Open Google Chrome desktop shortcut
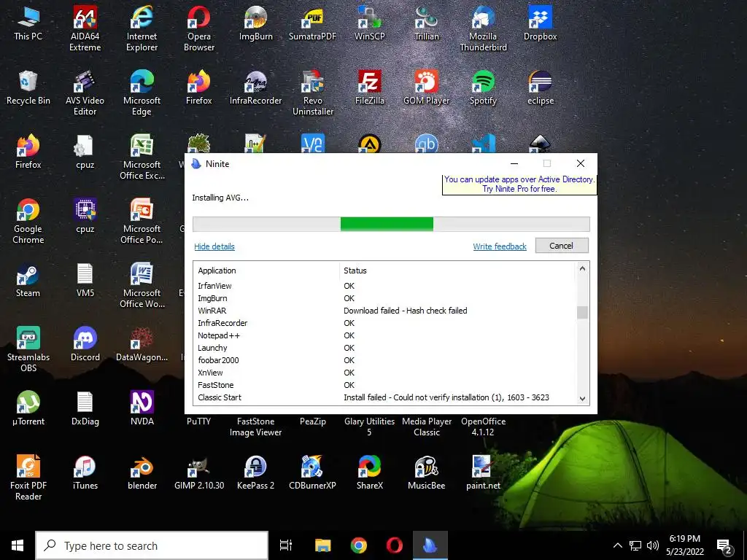The width and height of the screenshot is (747, 560). click(28, 220)
